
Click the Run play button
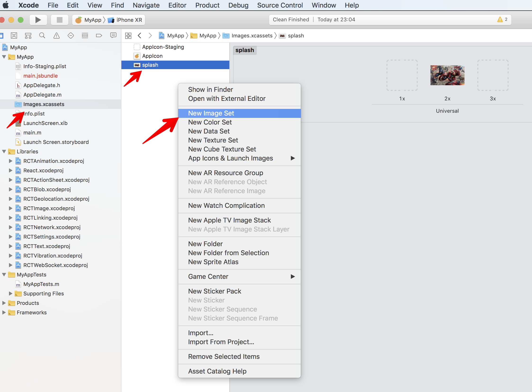coord(38,20)
